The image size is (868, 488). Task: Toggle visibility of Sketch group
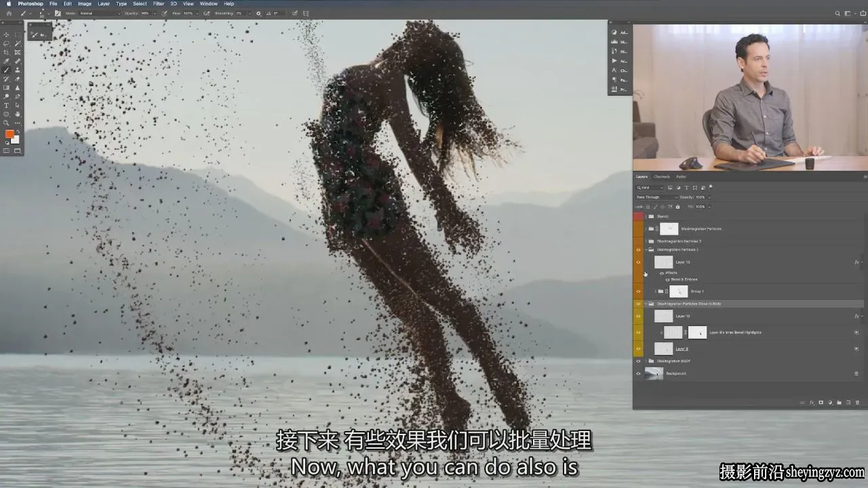coord(638,216)
